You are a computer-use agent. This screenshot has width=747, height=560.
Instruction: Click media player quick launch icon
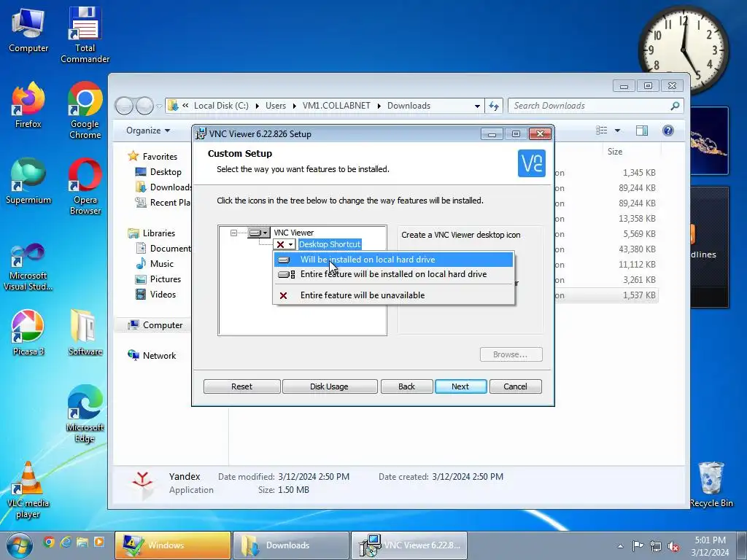click(x=99, y=542)
